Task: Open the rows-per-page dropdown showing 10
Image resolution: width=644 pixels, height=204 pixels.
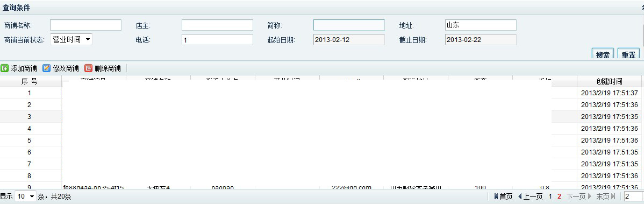Action: (x=25, y=196)
